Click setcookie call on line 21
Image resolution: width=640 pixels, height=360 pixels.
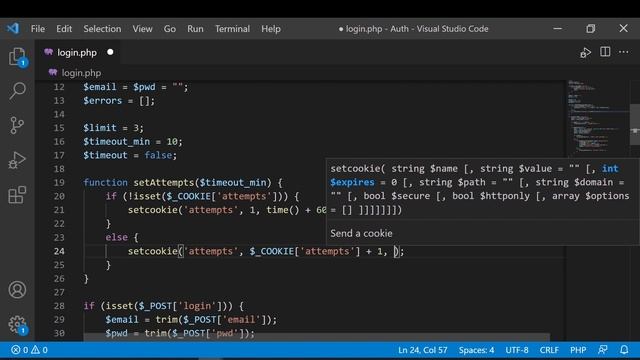click(153, 210)
